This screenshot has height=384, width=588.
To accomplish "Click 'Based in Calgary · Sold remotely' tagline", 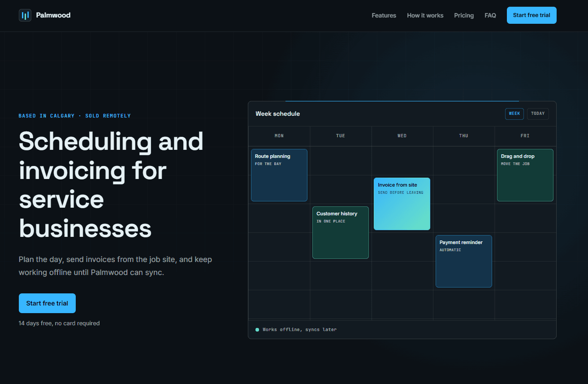I will (x=75, y=116).
